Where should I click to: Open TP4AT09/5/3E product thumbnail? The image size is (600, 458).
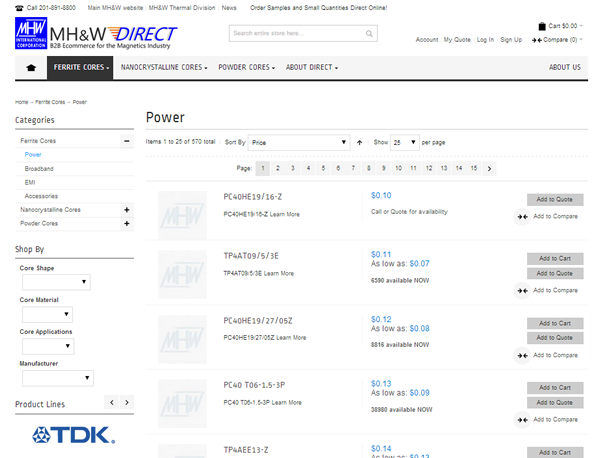point(182,274)
